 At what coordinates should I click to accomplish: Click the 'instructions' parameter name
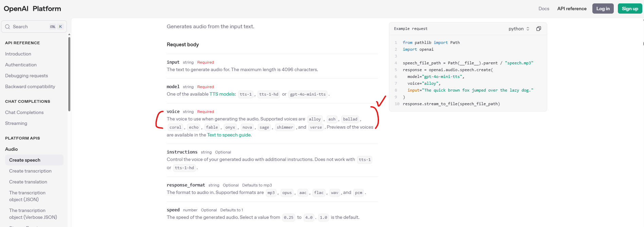(182, 152)
